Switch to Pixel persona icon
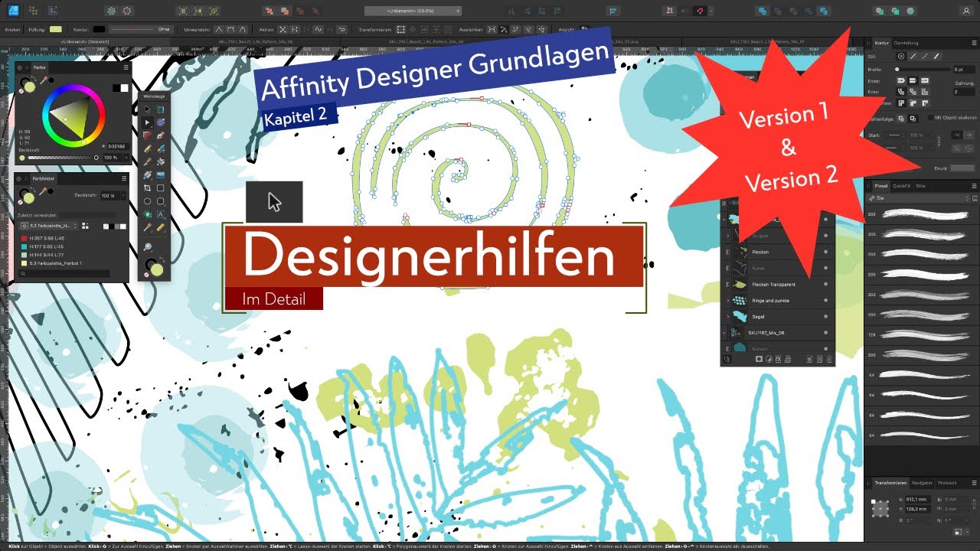This screenshot has height=551, width=980. pos(34,11)
